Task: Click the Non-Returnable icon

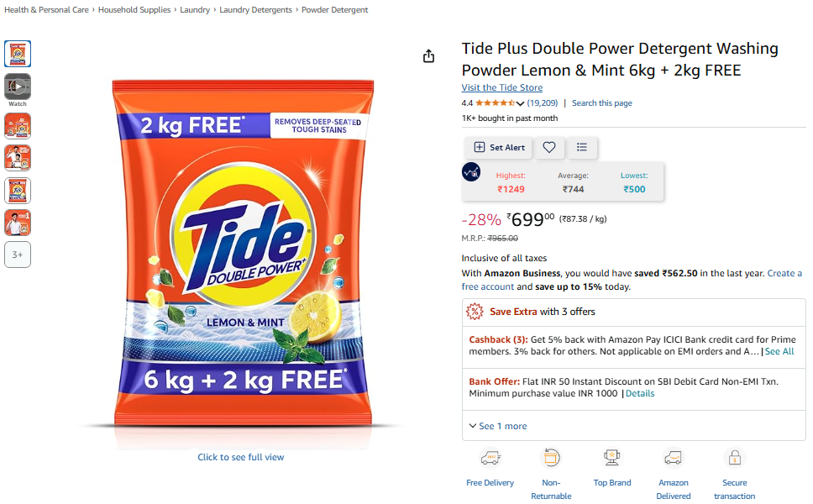Action: 551,458
